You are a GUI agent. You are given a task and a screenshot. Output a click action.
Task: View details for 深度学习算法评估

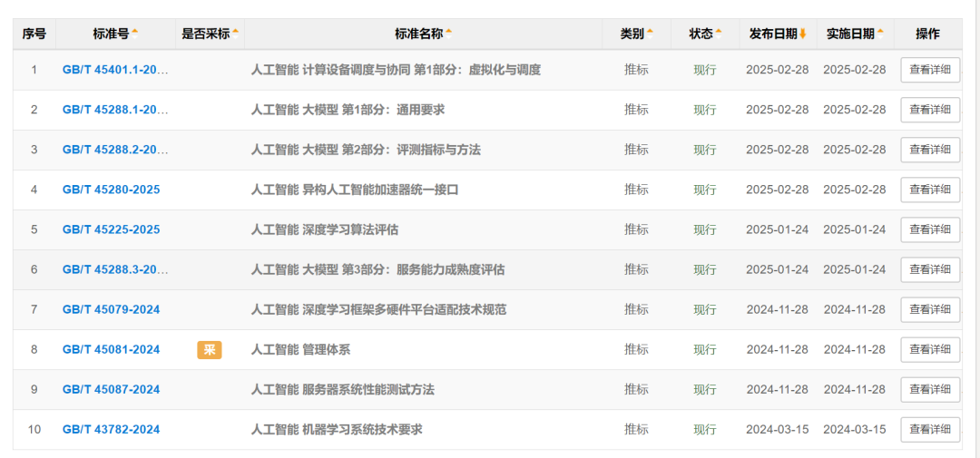pos(930,230)
